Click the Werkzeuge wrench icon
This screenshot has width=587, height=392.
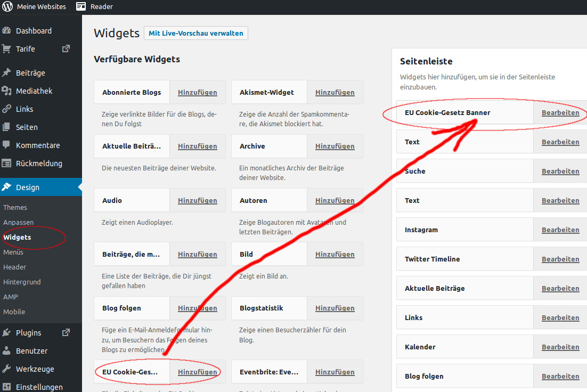(x=6, y=369)
